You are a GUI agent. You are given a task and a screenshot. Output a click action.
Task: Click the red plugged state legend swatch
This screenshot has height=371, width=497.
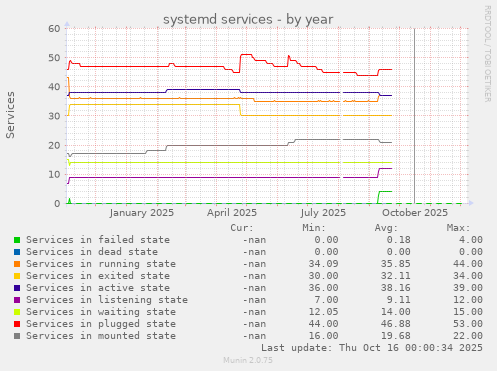(17, 324)
